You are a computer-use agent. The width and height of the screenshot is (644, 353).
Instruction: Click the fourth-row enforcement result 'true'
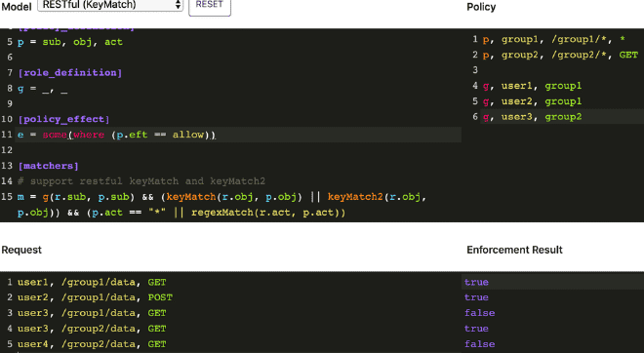pos(476,329)
